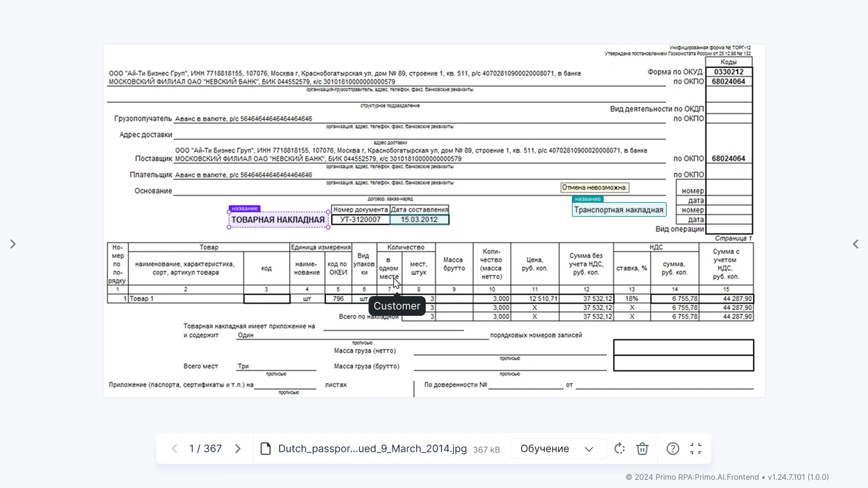Screen dimensions: 868x488
Task: Click the По доверенности № label
Action: point(456,384)
